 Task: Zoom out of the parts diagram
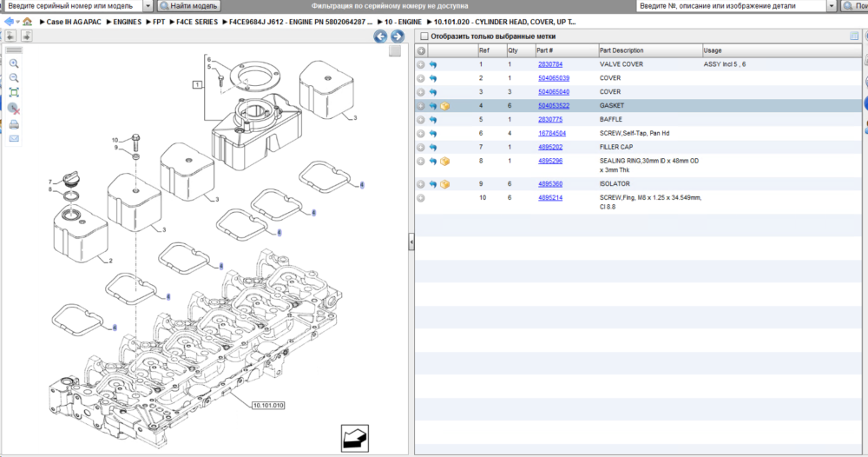14,78
